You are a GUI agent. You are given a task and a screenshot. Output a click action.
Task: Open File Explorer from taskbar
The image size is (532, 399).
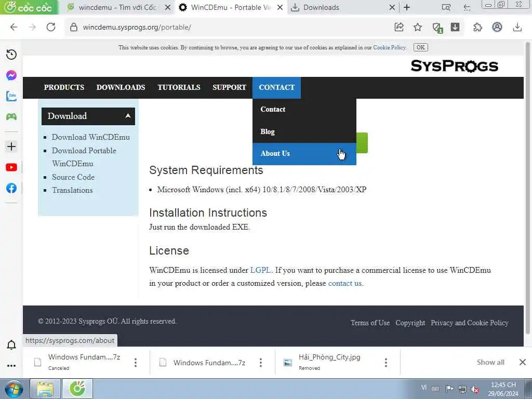tap(45, 389)
